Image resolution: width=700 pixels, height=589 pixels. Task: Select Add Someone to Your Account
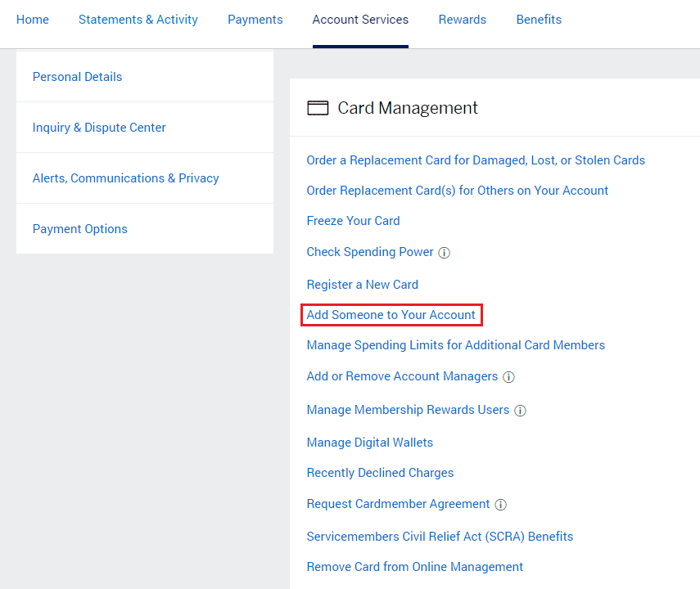point(391,314)
